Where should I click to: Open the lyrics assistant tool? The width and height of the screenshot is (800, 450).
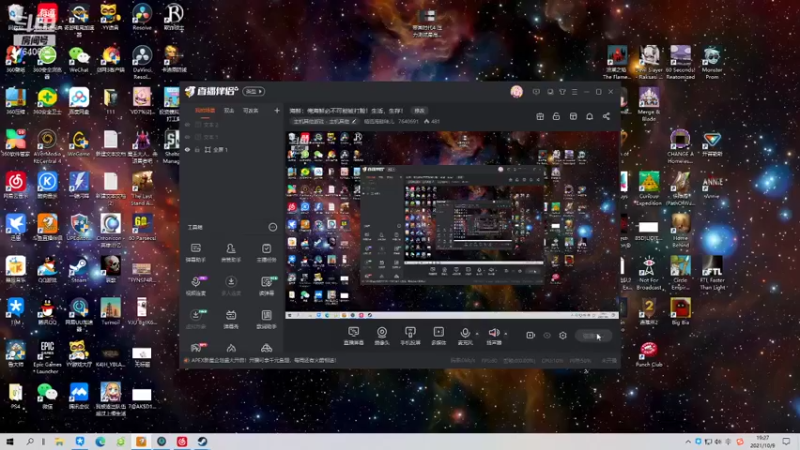coord(266,319)
